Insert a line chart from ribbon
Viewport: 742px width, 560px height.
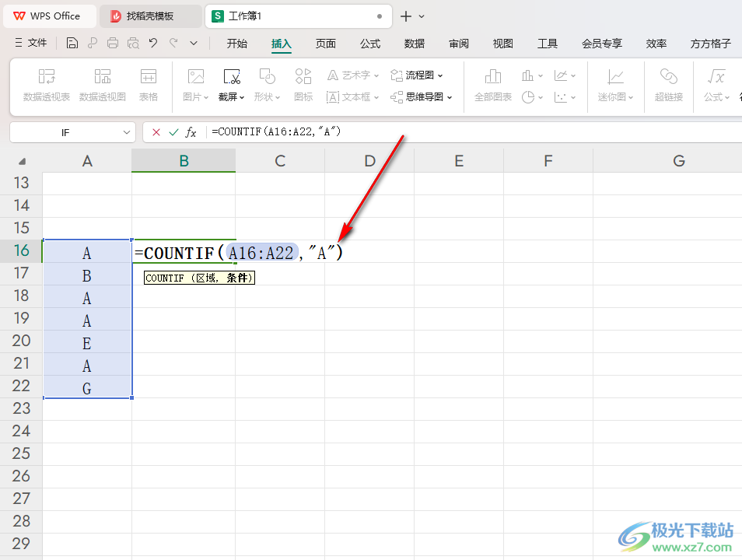(x=565, y=75)
